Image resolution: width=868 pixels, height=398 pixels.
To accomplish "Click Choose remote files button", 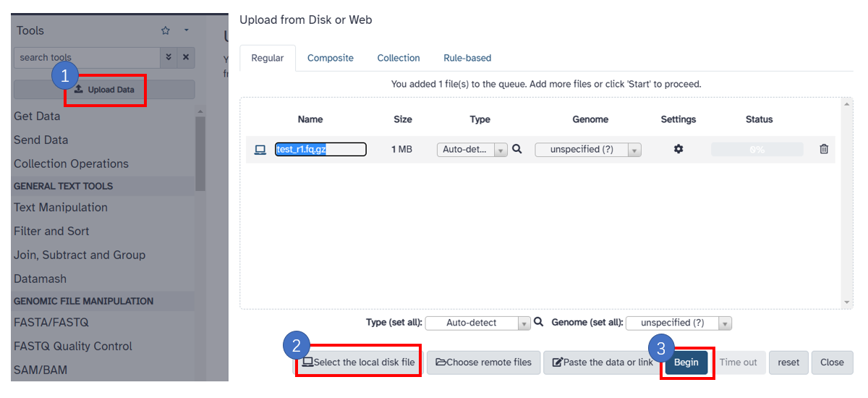I will pyautogui.click(x=484, y=363).
